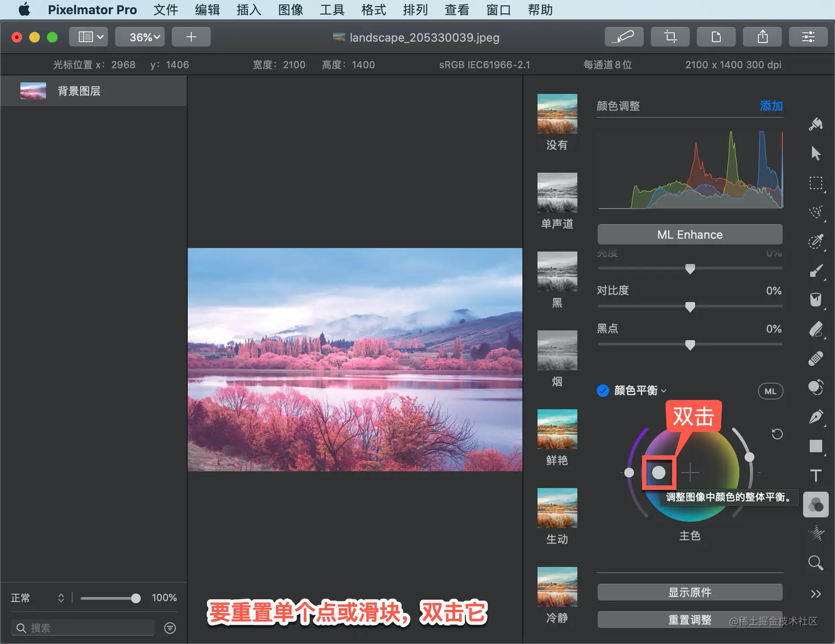Click the layer opacity slider handle
Screen dimensions: 835x644
click(136, 598)
